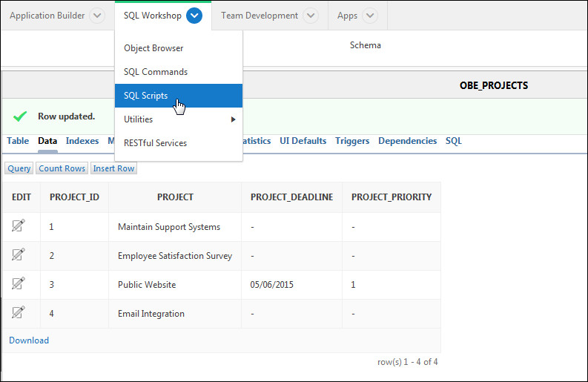This screenshot has height=382, width=588.
Task: Expand the Utilities submenu
Action: 178,119
